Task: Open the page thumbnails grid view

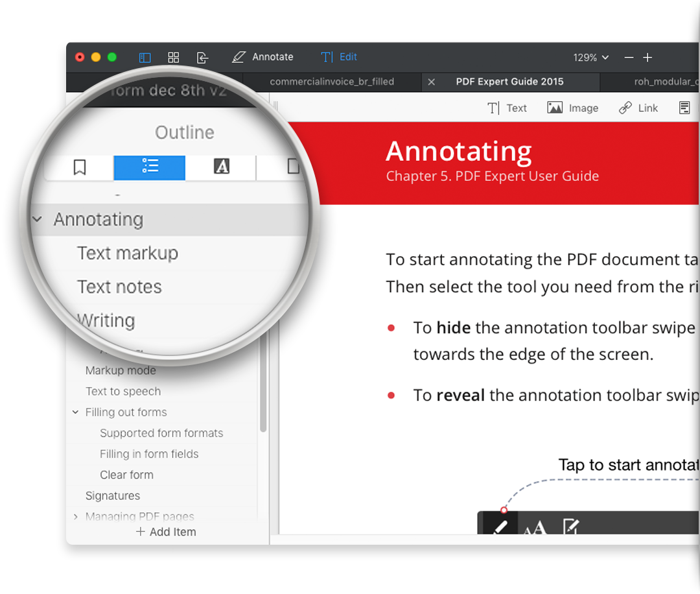Action: point(173,58)
